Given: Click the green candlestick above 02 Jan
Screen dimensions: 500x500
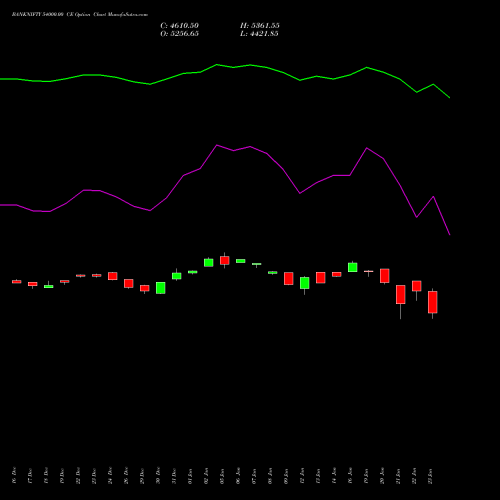Looking at the screenshot, I should pos(209,263).
